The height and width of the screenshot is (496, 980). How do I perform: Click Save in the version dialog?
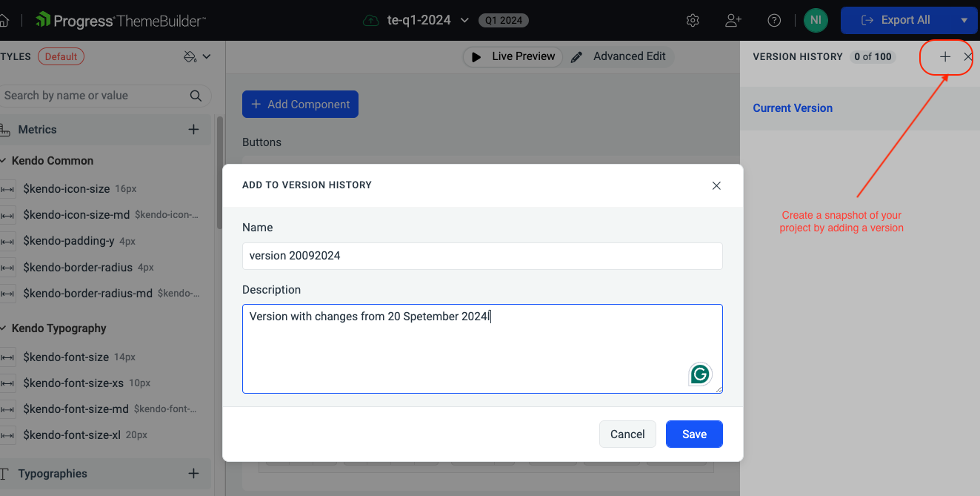(693, 434)
